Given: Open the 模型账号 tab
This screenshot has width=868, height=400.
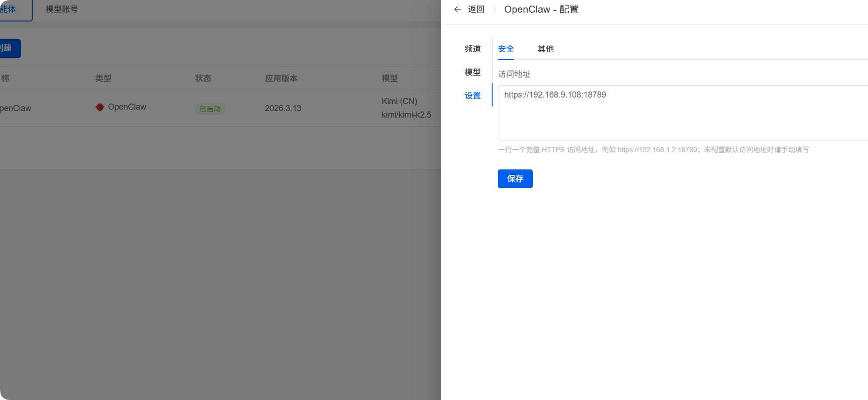Looking at the screenshot, I should click(x=62, y=9).
